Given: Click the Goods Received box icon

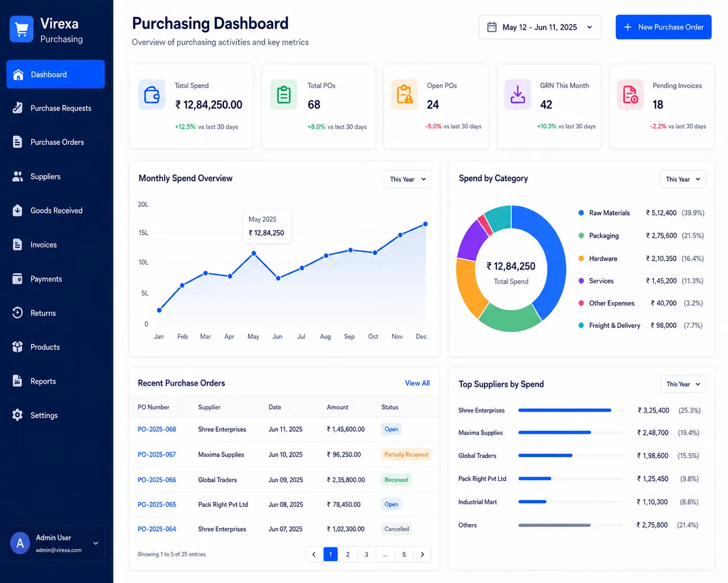Looking at the screenshot, I should point(18,210).
